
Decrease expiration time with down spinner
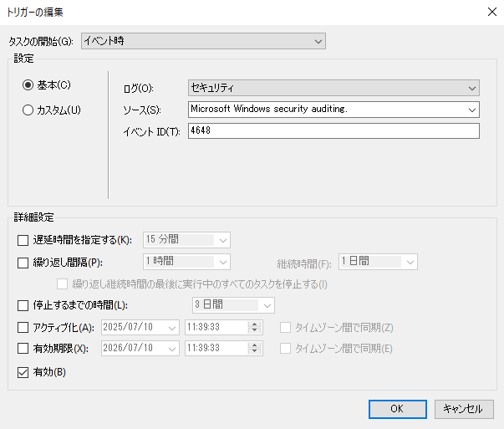[x=255, y=351]
